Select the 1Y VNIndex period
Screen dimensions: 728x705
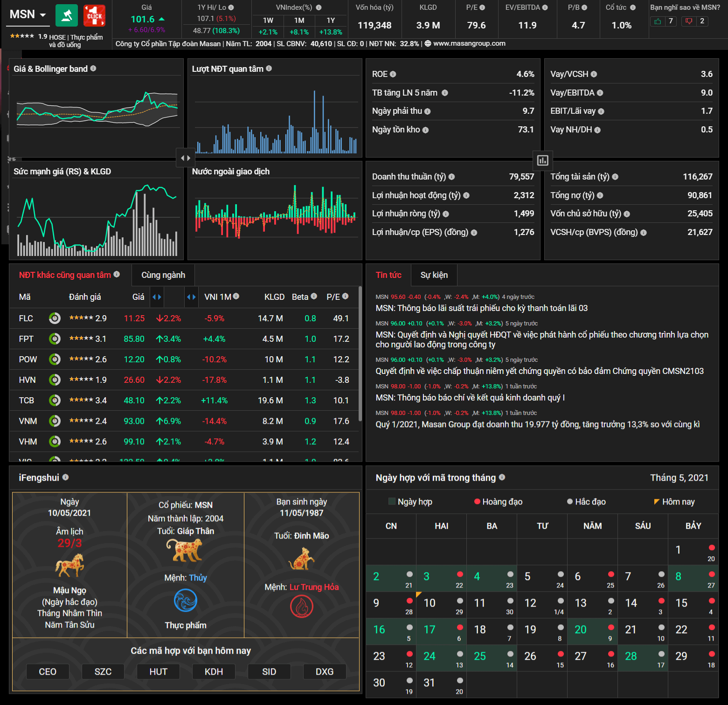(331, 21)
